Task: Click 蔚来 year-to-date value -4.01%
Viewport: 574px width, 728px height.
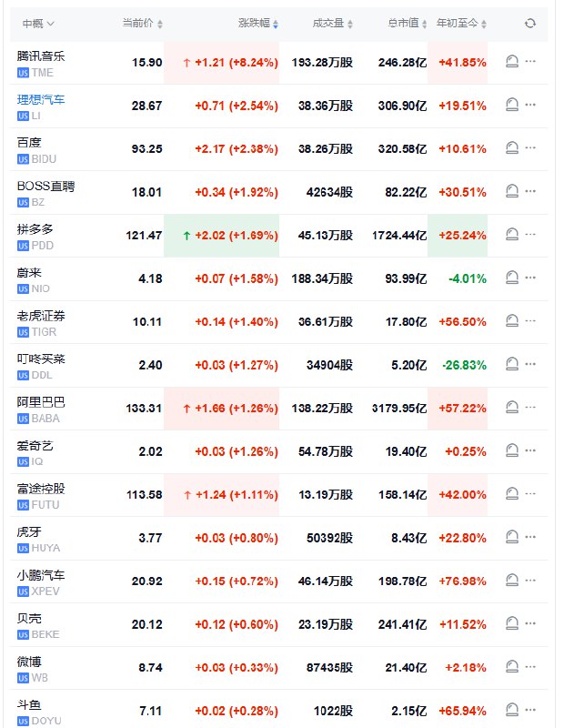Action: (x=468, y=278)
